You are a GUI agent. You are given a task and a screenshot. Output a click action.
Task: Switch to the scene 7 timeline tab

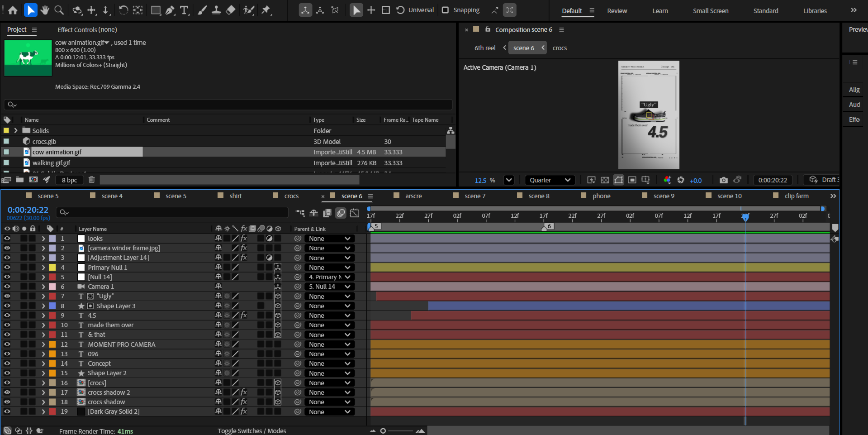474,196
